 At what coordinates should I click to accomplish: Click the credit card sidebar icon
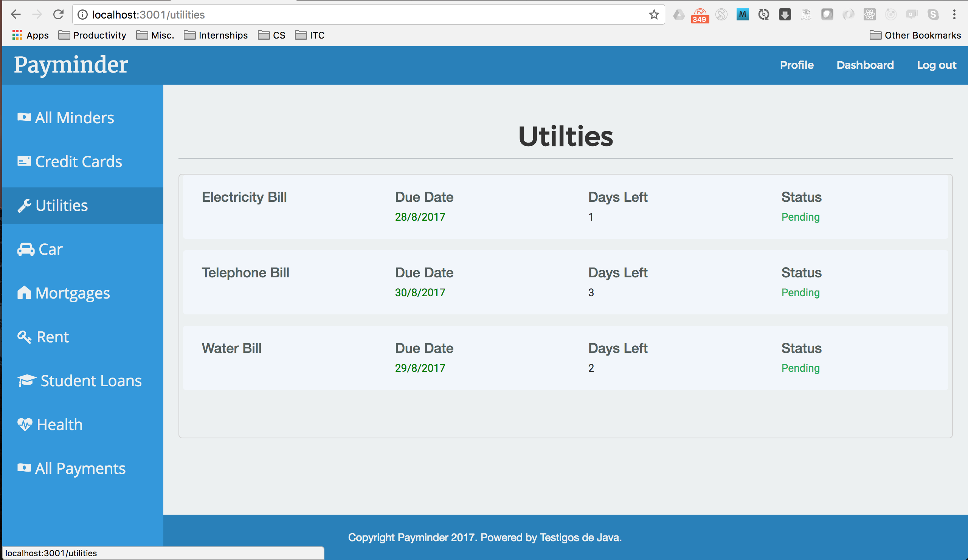pyautogui.click(x=24, y=162)
